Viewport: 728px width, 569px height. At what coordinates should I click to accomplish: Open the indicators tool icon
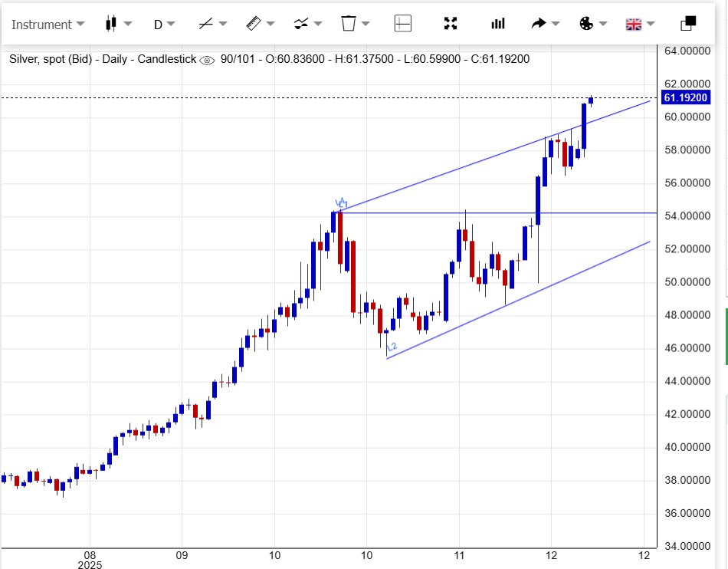tap(301, 24)
